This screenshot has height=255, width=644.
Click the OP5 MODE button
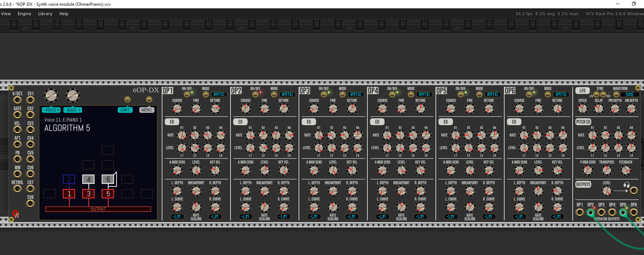pos(479,94)
